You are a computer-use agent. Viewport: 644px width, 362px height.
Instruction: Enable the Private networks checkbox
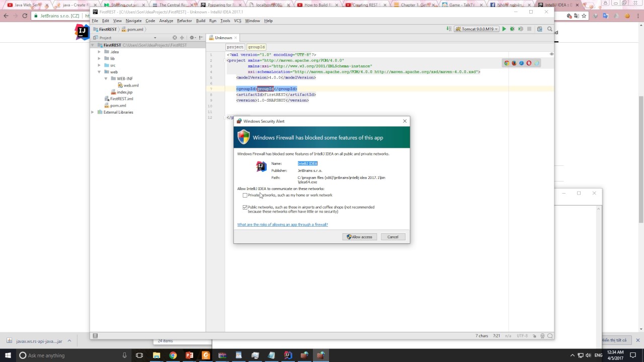pyautogui.click(x=245, y=195)
